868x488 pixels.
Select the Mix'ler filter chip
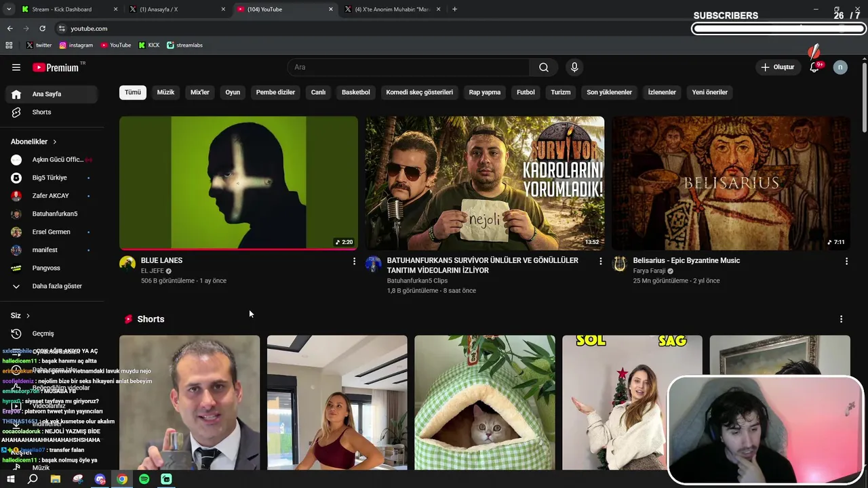[x=200, y=92]
